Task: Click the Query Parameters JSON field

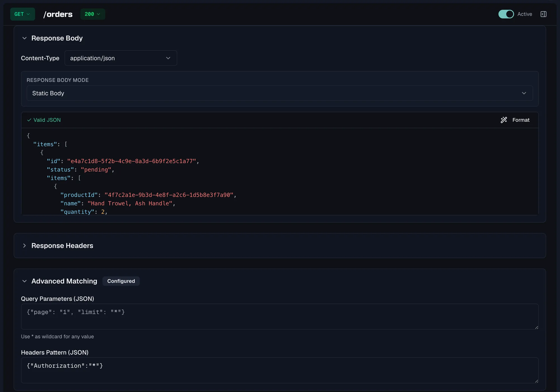Action: [279, 316]
